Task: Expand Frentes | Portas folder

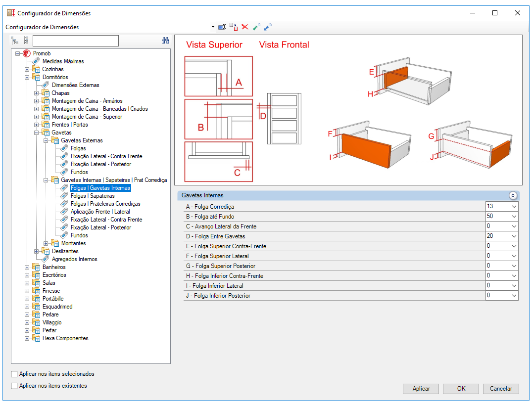Action: click(x=36, y=125)
